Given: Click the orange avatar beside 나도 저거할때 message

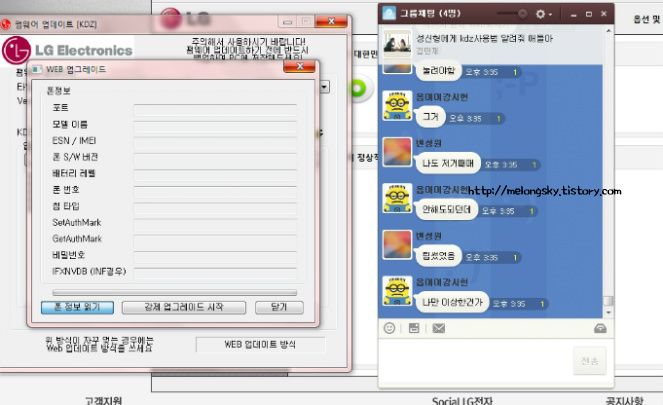Looking at the screenshot, I should pos(397,152).
